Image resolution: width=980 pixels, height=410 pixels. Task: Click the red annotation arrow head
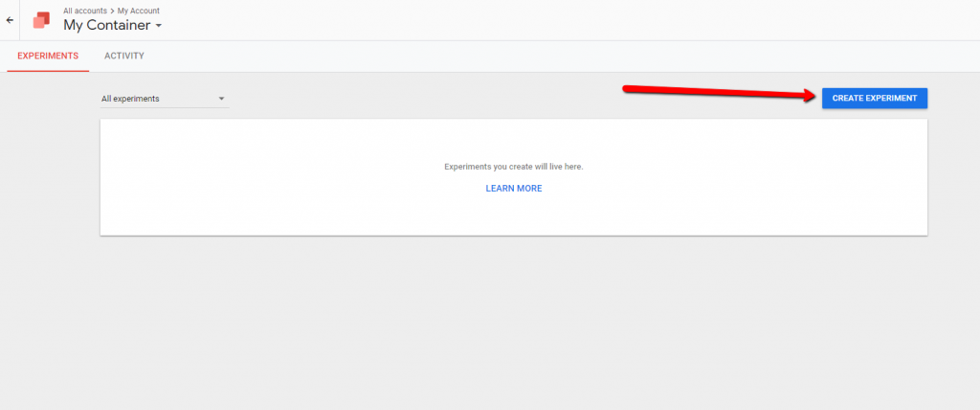point(809,96)
